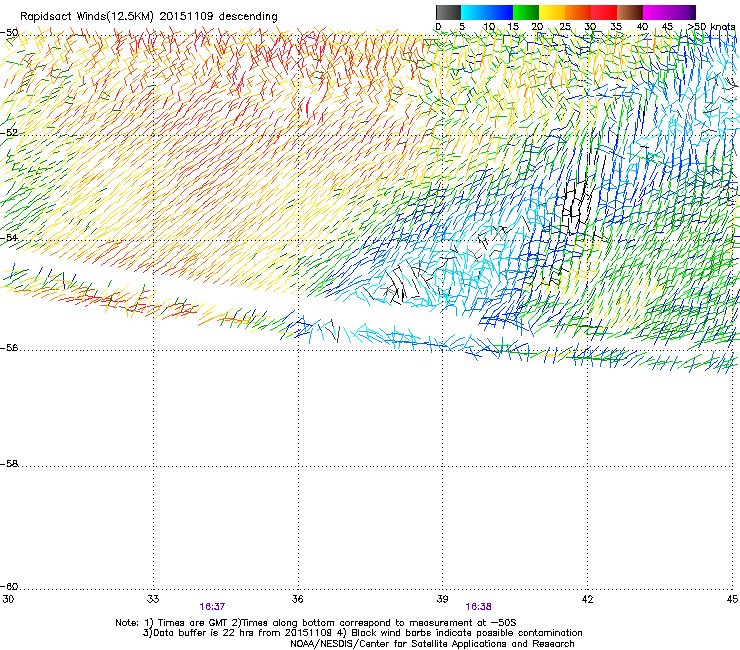Click the -56 latitude axis label
Screen dimensions: 740x650
click(x=9, y=347)
